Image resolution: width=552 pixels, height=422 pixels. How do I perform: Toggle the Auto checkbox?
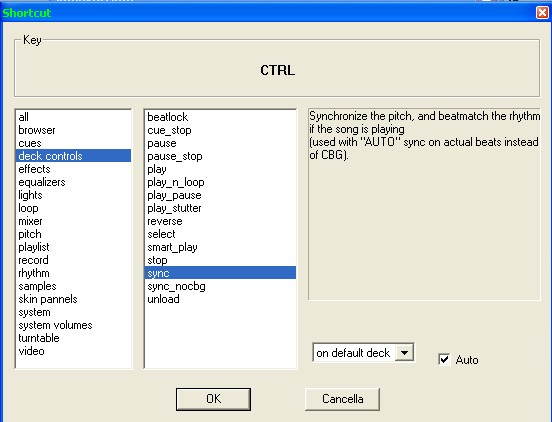pos(444,359)
